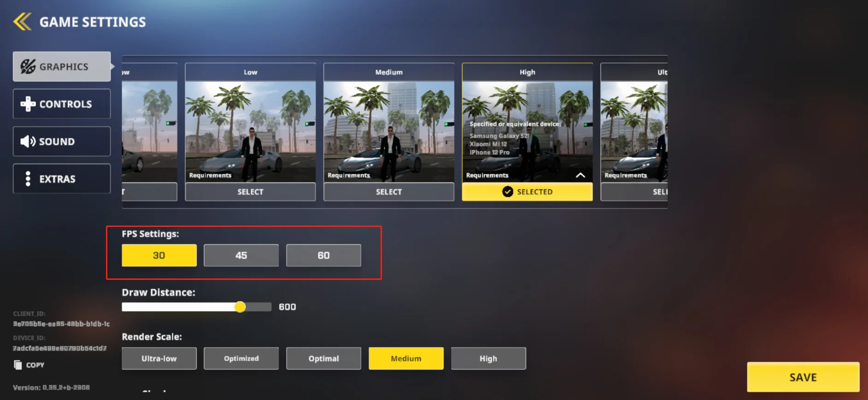
Task: Click the Draw Distance slider handle
Action: (x=240, y=307)
